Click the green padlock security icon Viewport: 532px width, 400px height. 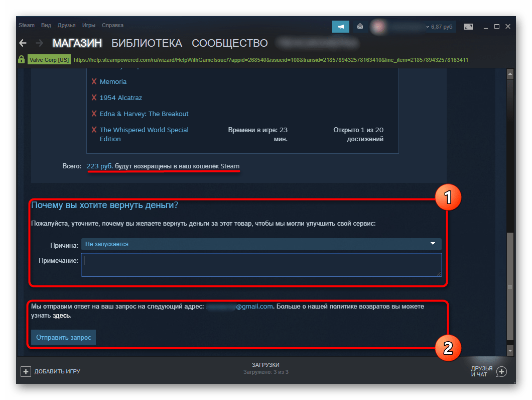pyautogui.click(x=22, y=60)
